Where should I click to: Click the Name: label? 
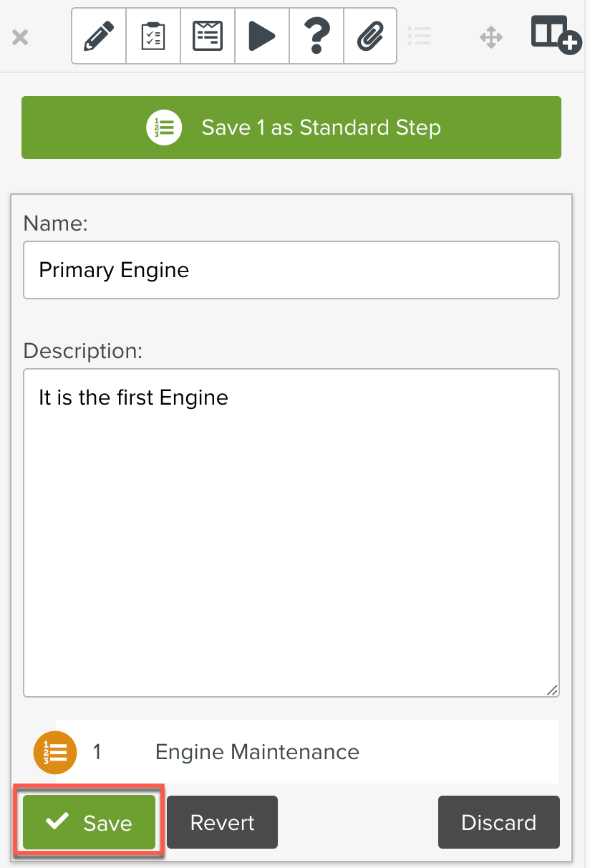pos(55,223)
